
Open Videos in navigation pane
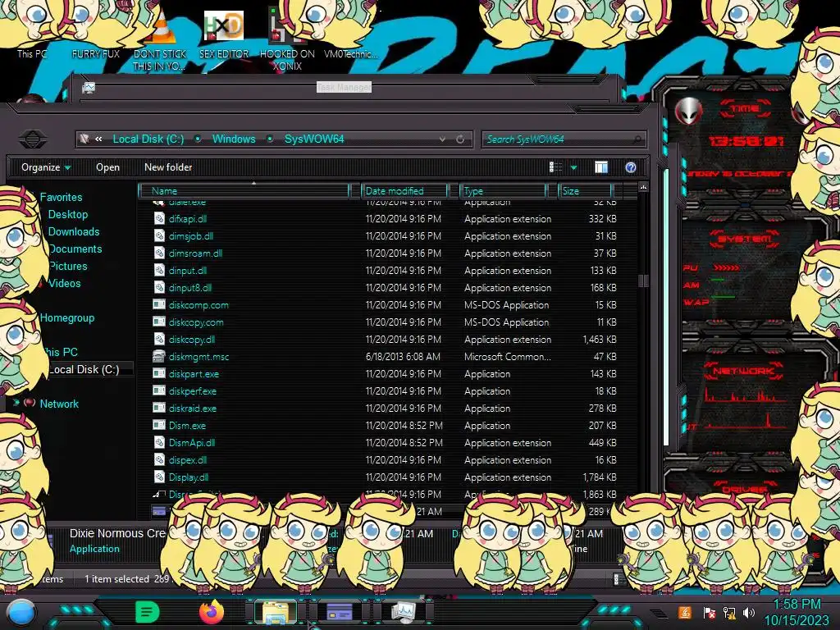64,283
